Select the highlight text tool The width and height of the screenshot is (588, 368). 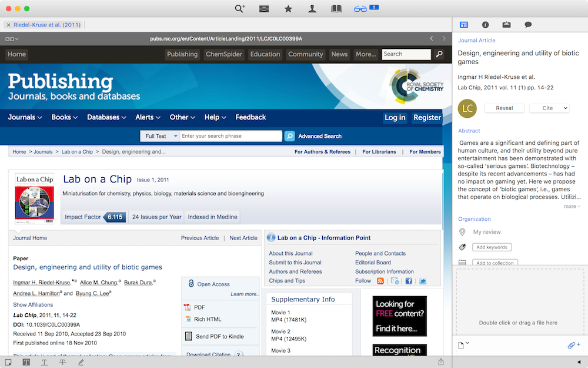coord(26,362)
